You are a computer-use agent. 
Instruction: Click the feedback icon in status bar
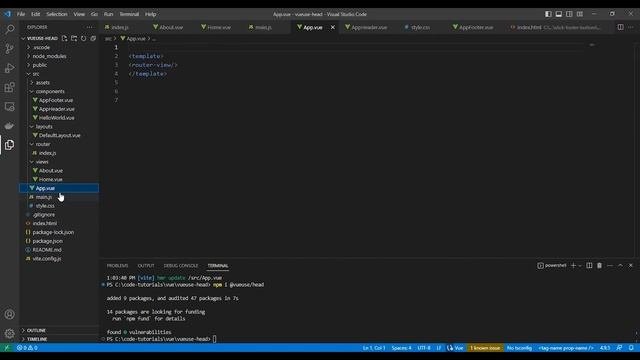click(619, 348)
